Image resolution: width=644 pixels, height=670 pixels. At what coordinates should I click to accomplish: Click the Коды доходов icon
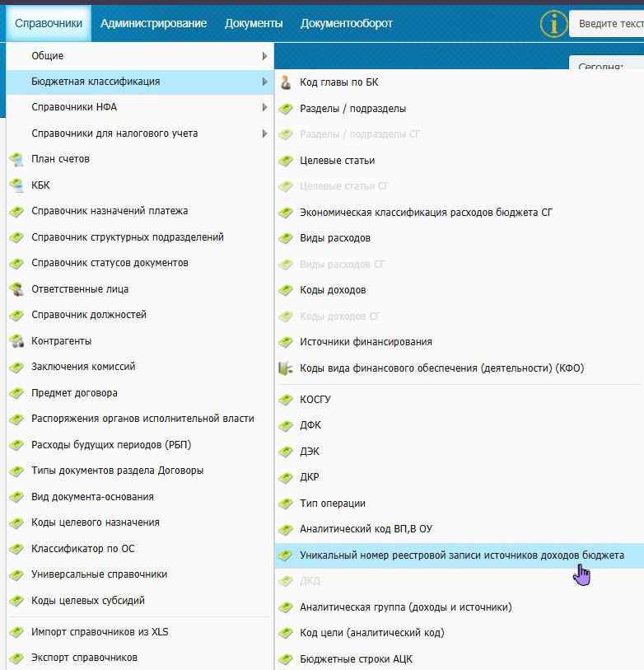click(286, 291)
